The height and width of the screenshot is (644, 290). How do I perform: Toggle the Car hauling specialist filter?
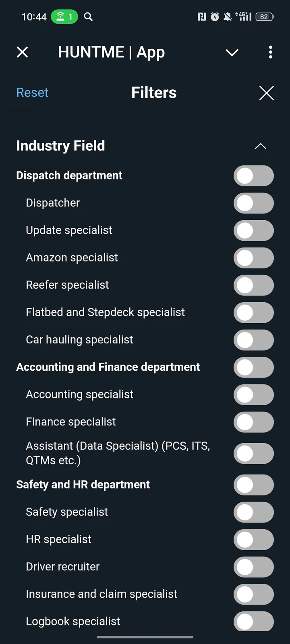(254, 340)
